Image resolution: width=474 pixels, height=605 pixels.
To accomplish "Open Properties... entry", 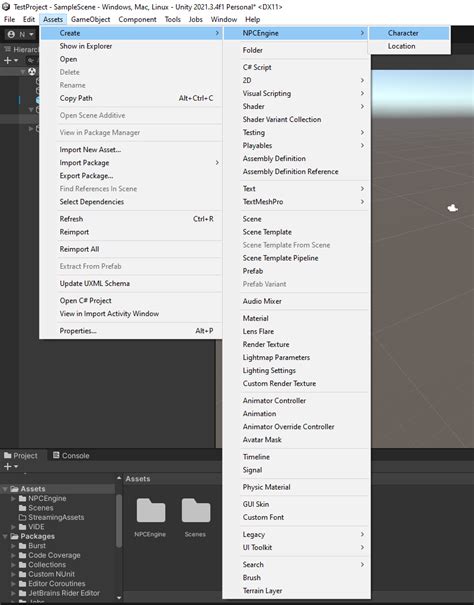I will [x=131, y=331].
